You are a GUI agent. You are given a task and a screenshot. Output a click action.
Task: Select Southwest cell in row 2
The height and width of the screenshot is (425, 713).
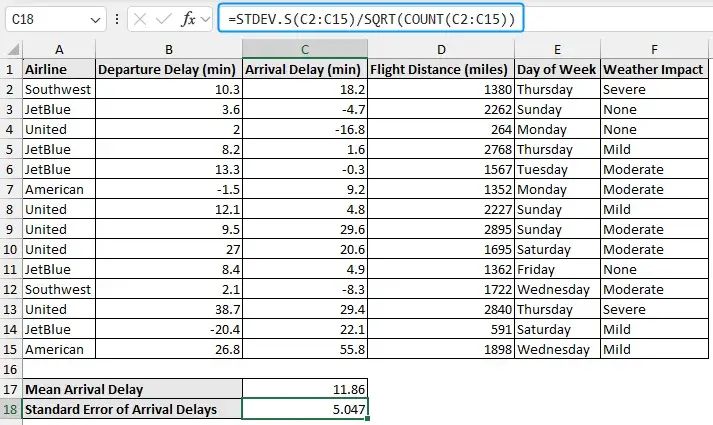coord(59,89)
